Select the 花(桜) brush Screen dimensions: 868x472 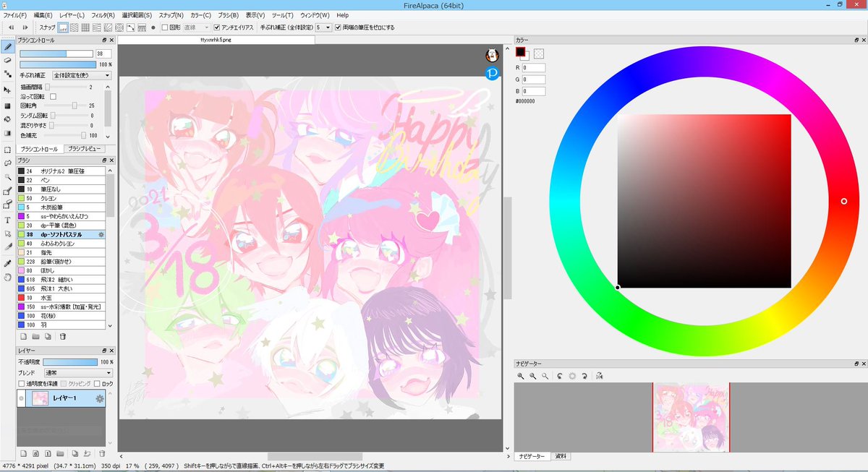click(x=62, y=316)
